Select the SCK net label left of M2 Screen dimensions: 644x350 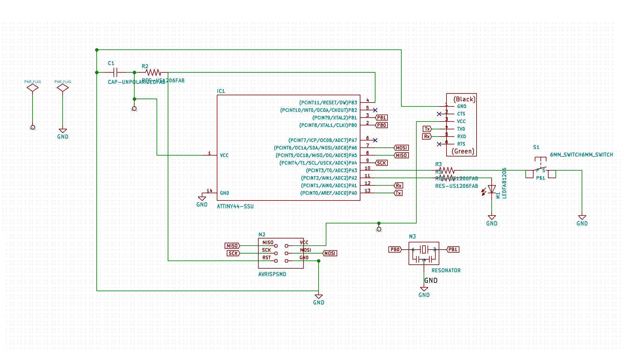click(233, 253)
